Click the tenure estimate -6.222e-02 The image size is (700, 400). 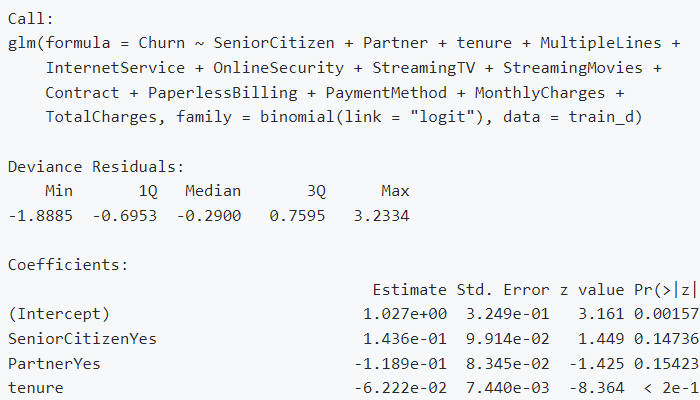click(400, 388)
